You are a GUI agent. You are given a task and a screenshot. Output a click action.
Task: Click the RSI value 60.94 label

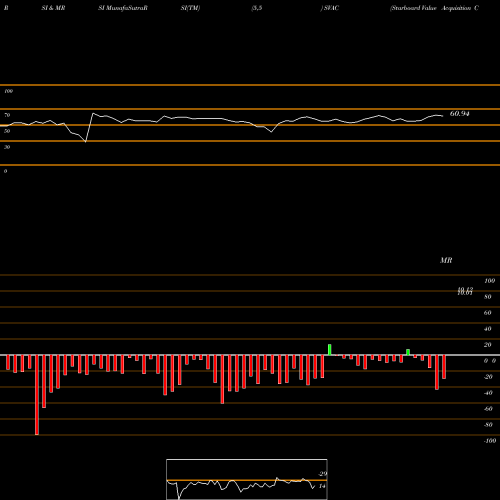(459, 114)
